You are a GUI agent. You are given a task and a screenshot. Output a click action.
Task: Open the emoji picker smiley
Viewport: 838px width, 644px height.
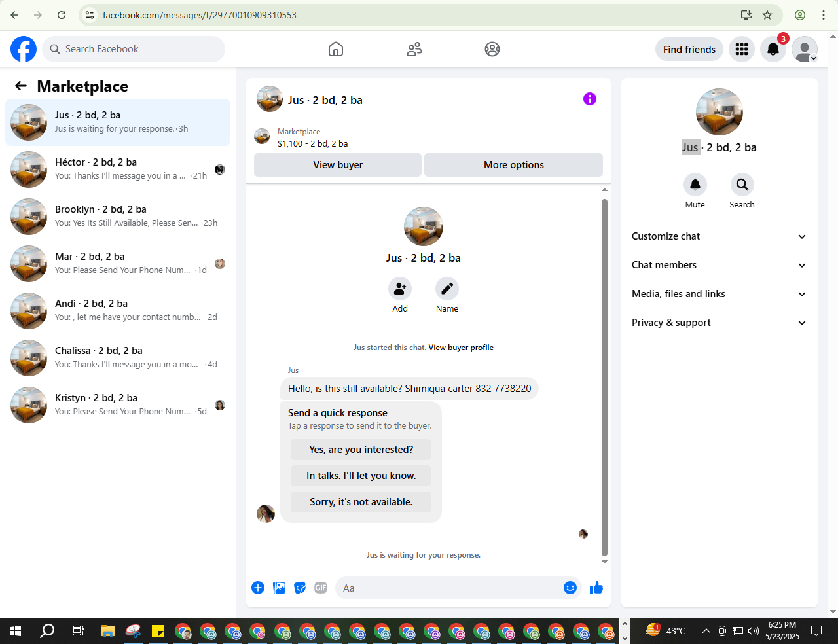pyautogui.click(x=570, y=588)
